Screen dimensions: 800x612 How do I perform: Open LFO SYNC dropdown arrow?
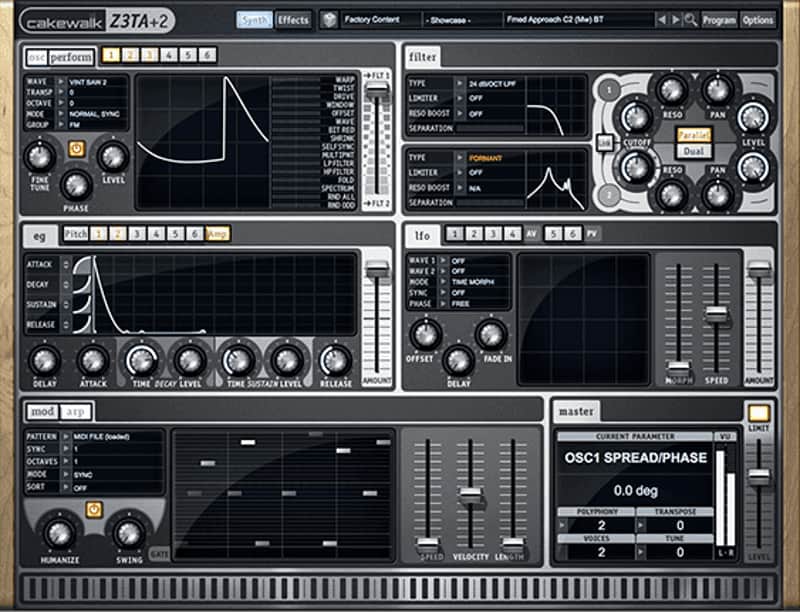pyautogui.click(x=443, y=293)
